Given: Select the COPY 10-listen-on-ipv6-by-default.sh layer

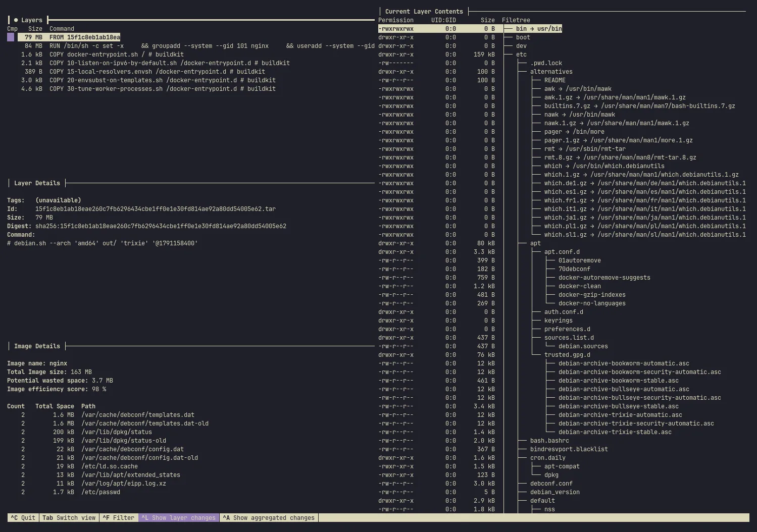Looking at the screenshot, I should 156,63.
